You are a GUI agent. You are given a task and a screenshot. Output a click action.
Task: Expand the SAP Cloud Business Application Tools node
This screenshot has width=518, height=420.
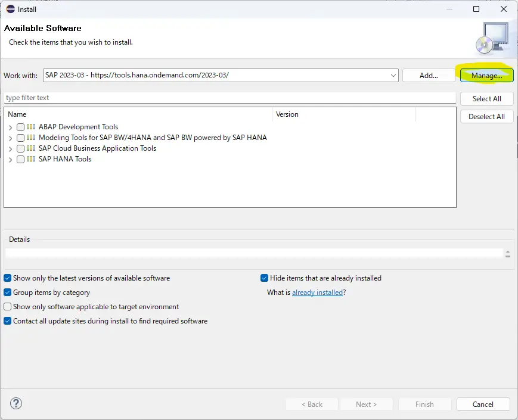pos(10,149)
